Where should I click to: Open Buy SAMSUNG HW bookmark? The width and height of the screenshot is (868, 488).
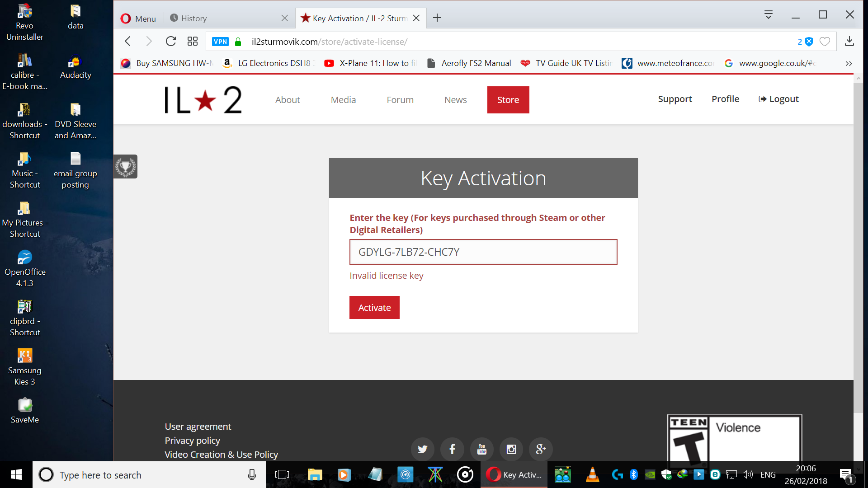pyautogui.click(x=167, y=63)
